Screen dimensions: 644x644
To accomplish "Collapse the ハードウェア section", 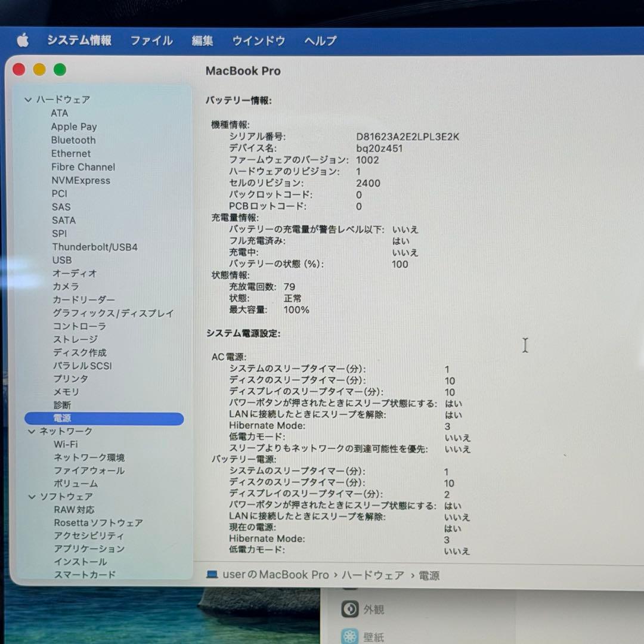I will pyautogui.click(x=27, y=100).
